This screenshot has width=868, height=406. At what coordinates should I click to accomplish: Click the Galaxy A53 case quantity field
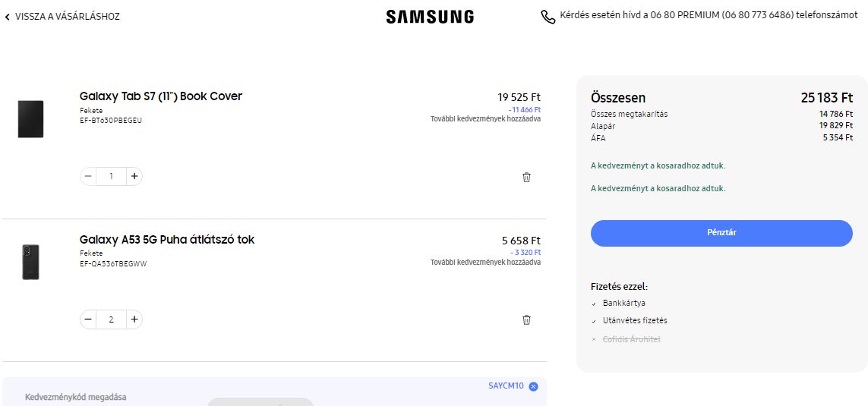tap(111, 319)
